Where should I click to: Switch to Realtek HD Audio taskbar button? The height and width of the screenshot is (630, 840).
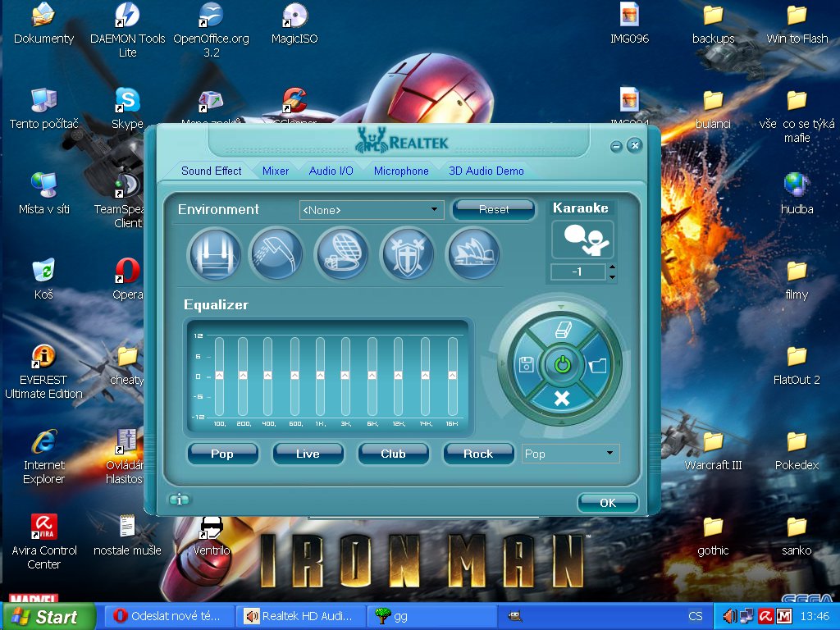302,616
